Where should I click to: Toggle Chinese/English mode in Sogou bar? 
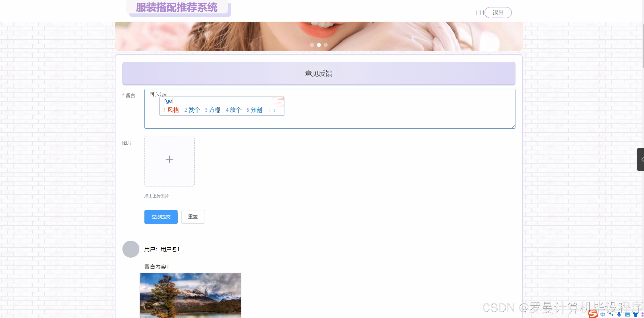pos(603,314)
